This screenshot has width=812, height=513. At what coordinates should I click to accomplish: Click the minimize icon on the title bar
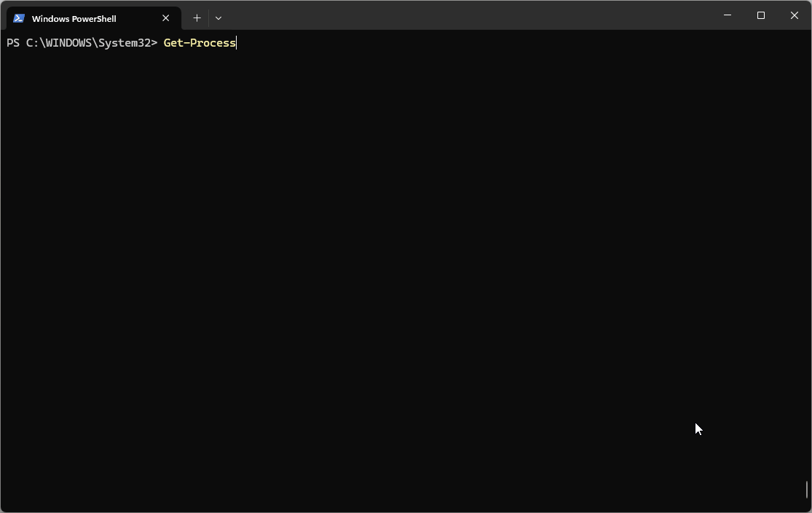726,15
